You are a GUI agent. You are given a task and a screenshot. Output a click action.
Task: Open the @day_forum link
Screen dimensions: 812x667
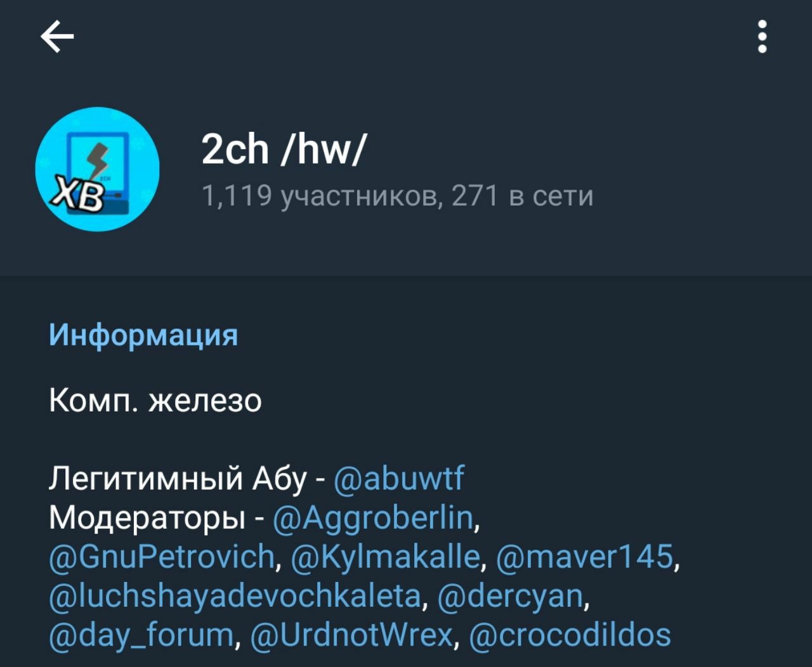pyautogui.click(x=141, y=635)
